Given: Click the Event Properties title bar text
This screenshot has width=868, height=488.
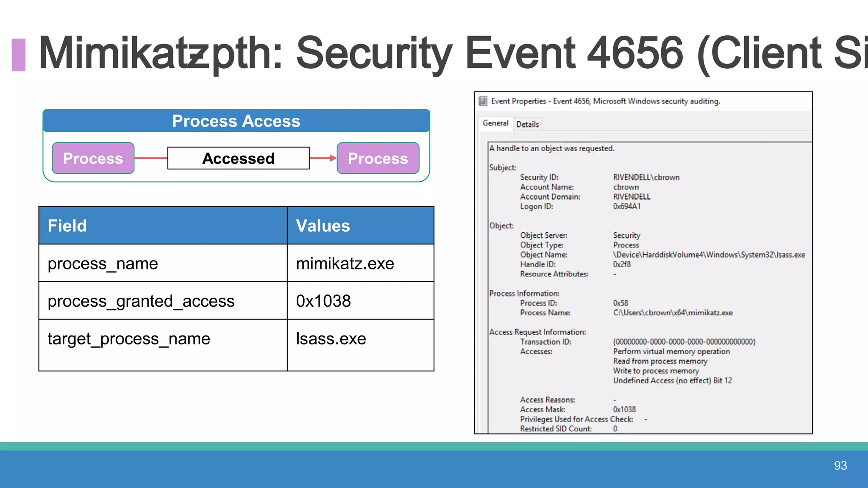Looking at the screenshot, I should (x=606, y=101).
